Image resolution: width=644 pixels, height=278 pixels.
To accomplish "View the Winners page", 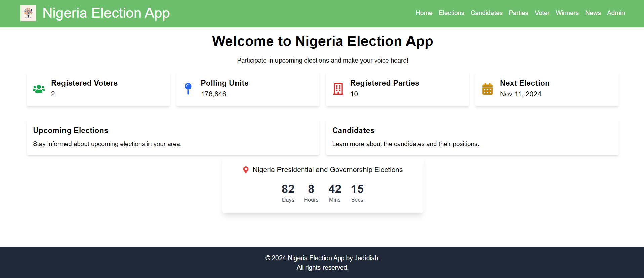I will coord(567,13).
